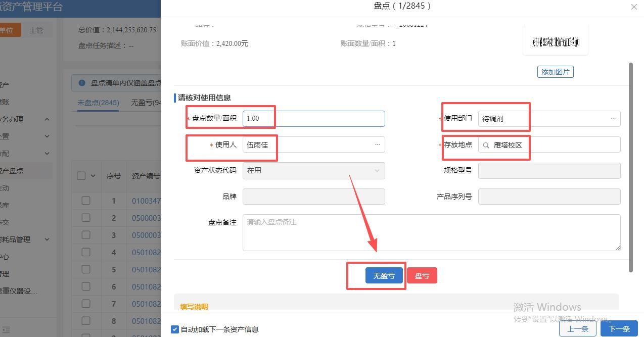Select the checkbox for row 1
Screen dimensions: 644x337
(x=86, y=201)
